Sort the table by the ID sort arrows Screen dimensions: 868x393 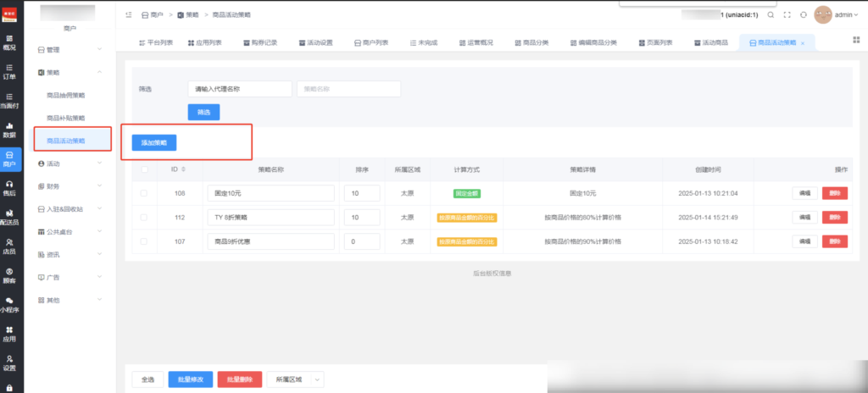(x=183, y=169)
